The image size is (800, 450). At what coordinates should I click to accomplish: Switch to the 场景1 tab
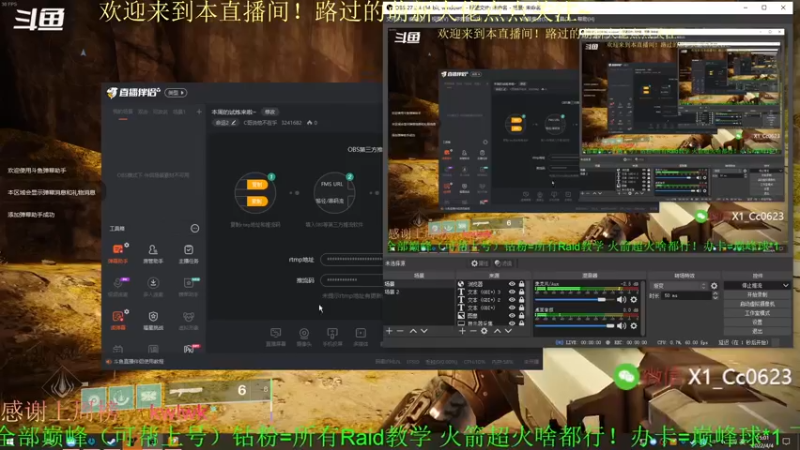pos(180,112)
